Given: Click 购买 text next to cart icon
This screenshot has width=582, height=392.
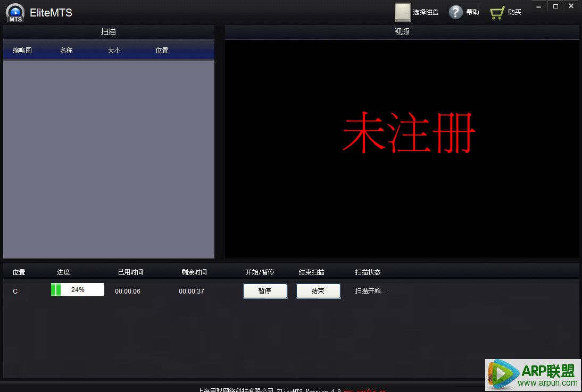Looking at the screenshot, I should pyautogui.click(x=516, y=12).
